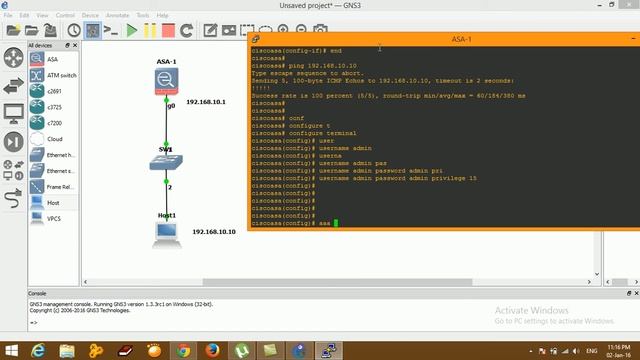
Task: Open the File menu
Action: tap(8, 15)
